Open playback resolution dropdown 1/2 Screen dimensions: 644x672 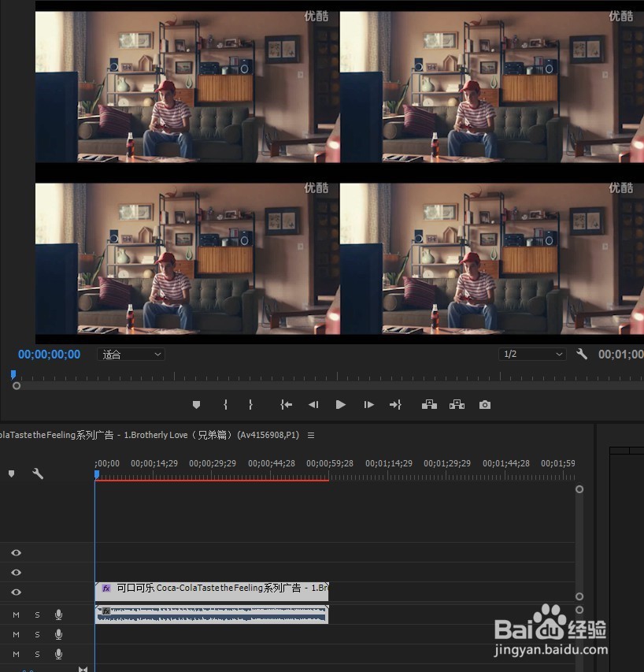(532, 354)
